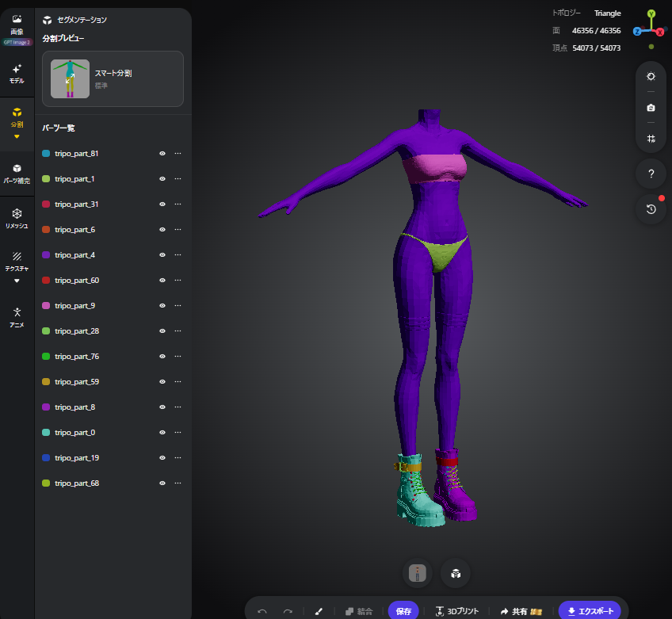The image size is (672, 619).
Task: Open the パーツ補完 part completion panel
Action: point(17,174)
